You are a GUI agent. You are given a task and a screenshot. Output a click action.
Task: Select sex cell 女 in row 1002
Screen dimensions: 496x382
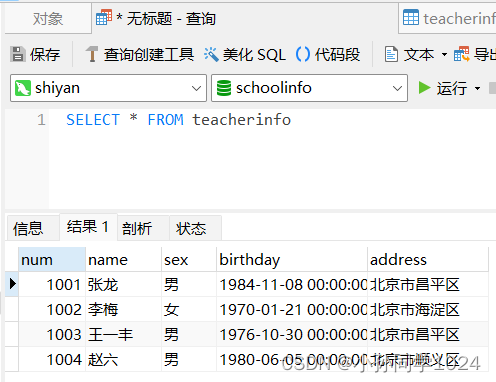pos(189,310)
